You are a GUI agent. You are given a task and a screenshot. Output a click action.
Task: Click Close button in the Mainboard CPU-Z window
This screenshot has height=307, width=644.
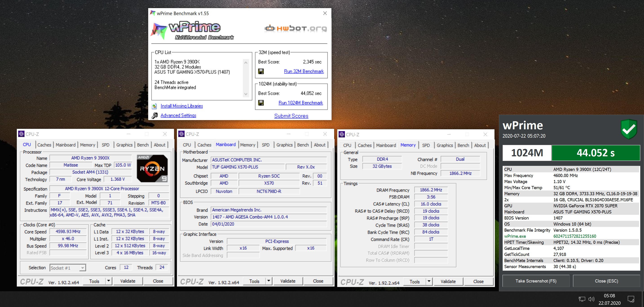point(318,281)
